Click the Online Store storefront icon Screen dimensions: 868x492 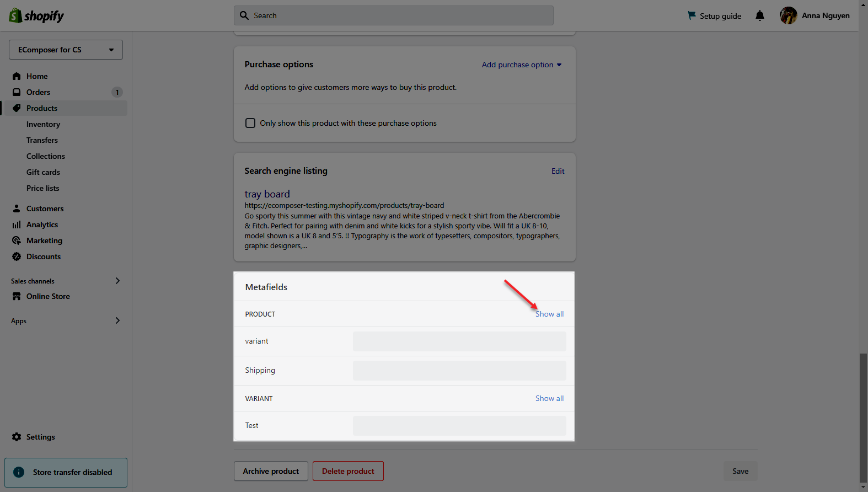coord(17,296)
